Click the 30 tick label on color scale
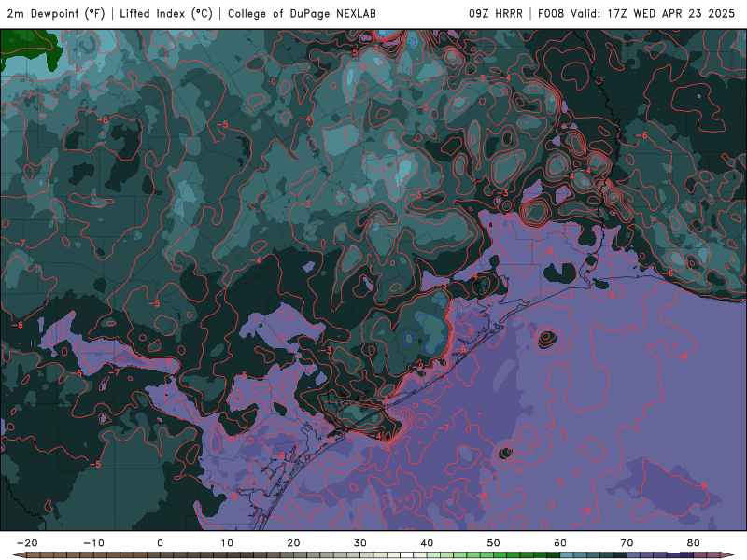 point(360,543)
